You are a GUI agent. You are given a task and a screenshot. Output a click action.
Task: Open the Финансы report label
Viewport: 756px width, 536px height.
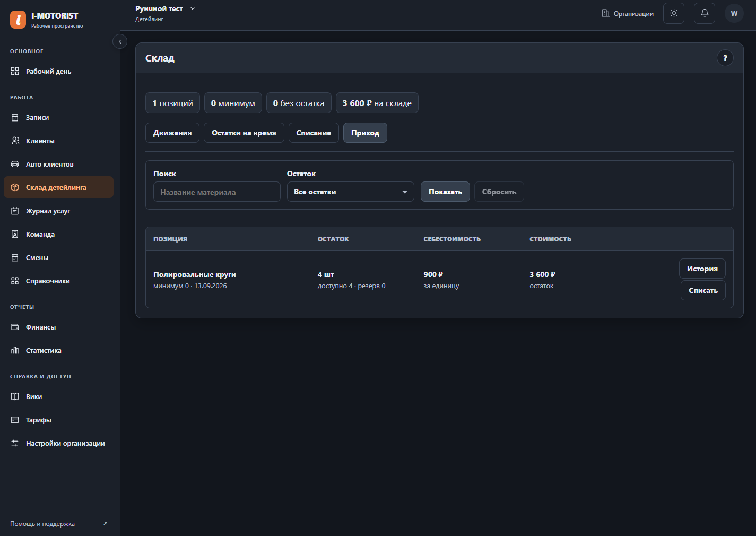[41, 327]
